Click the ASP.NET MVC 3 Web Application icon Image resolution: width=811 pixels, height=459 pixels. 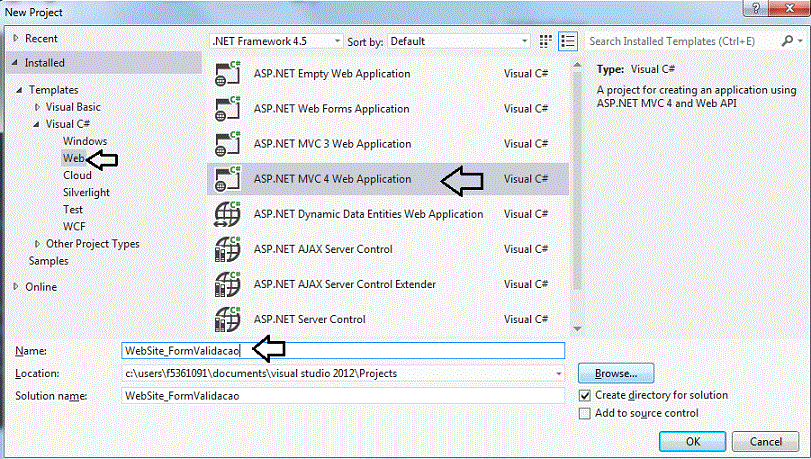pyautogui.click(x=228, y=144)
